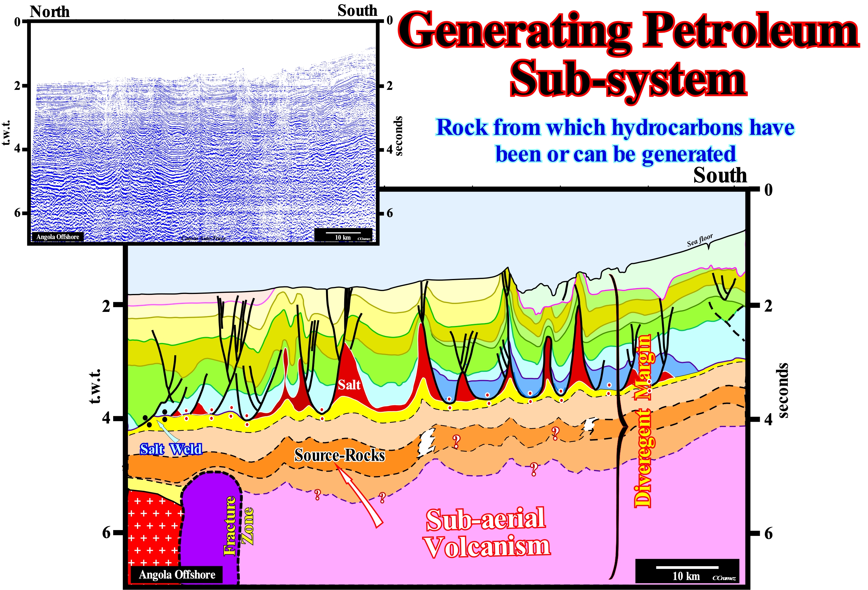
Task: Click "Angola Offshore" tag in the interpreted section
Action: tap(177, 574)
